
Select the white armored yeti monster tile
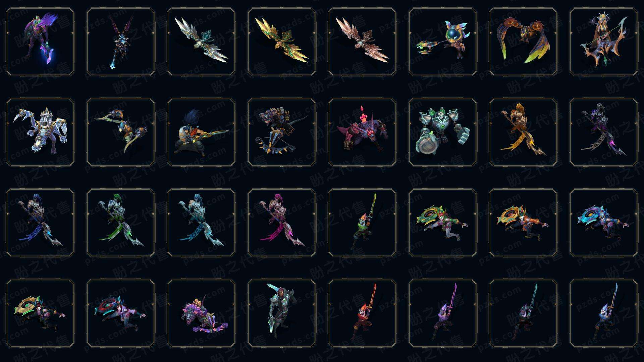pyautogui.click(x=40, y=132)
